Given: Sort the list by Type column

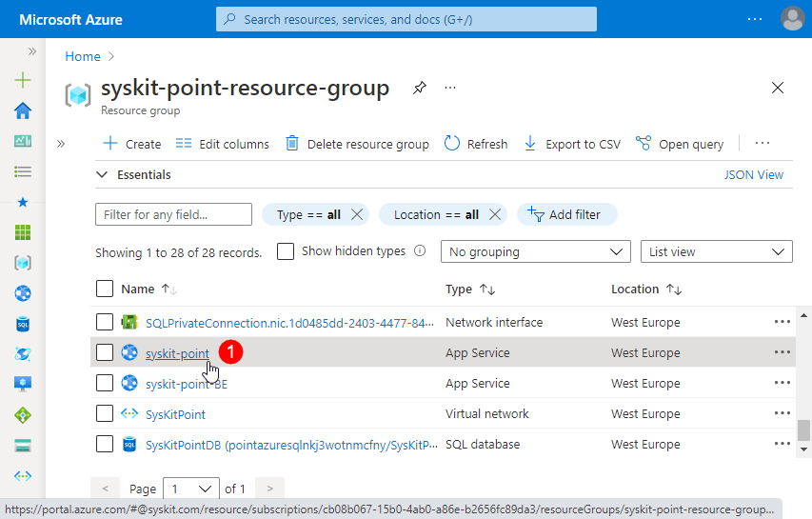Looking at the screenshot, I should [470, 289].
